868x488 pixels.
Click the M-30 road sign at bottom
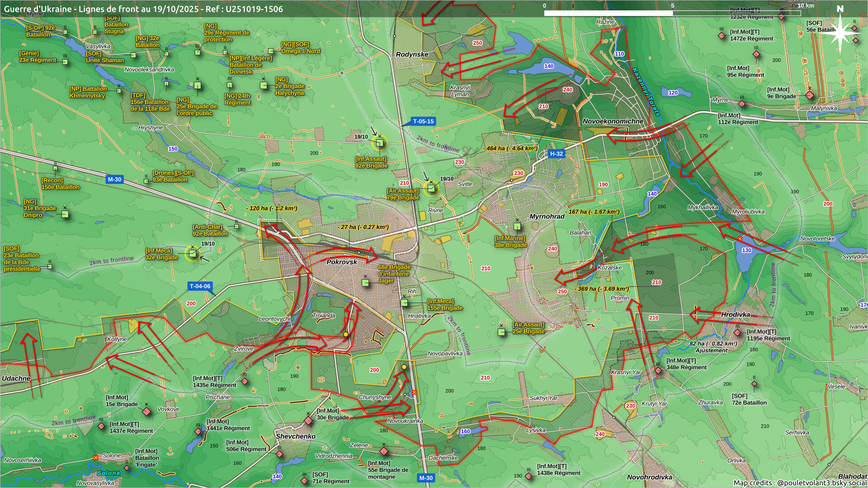coord(425,478)
